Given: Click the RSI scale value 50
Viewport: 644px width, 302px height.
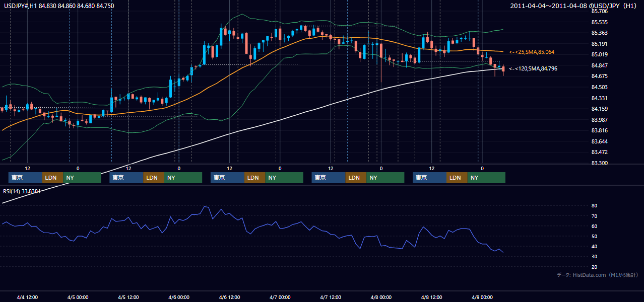Looking at the screenshot, I should point(594,236).
